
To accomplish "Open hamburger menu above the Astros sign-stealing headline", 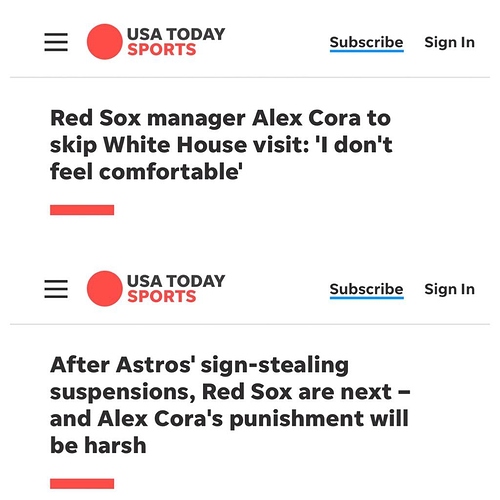I will point(56,289).
